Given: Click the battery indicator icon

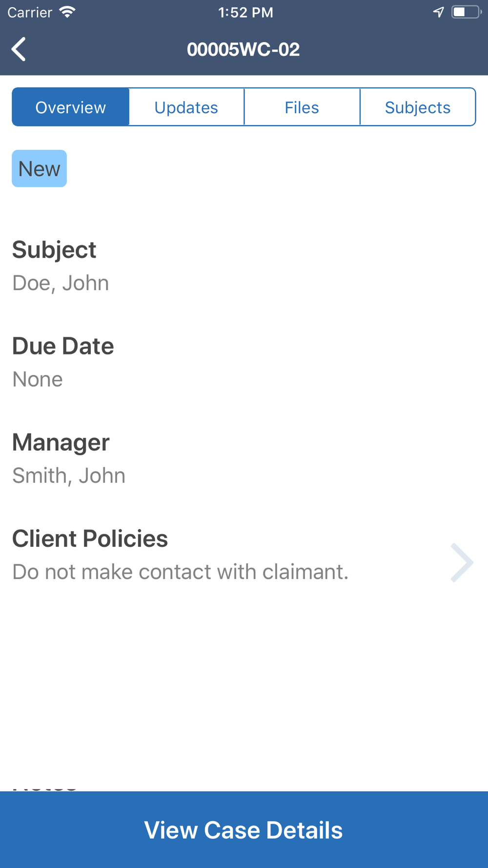Looking at the screenshot, I should [466, 12].
